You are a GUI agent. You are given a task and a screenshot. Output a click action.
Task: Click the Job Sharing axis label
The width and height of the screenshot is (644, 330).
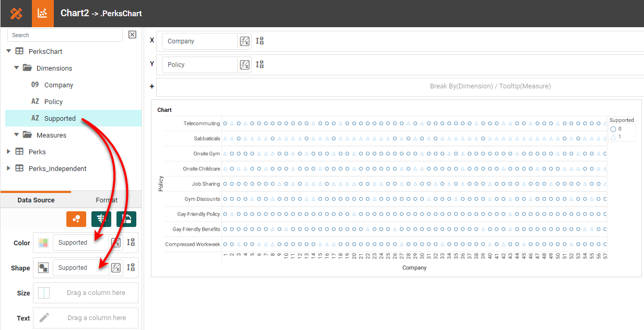coord(206,184)
